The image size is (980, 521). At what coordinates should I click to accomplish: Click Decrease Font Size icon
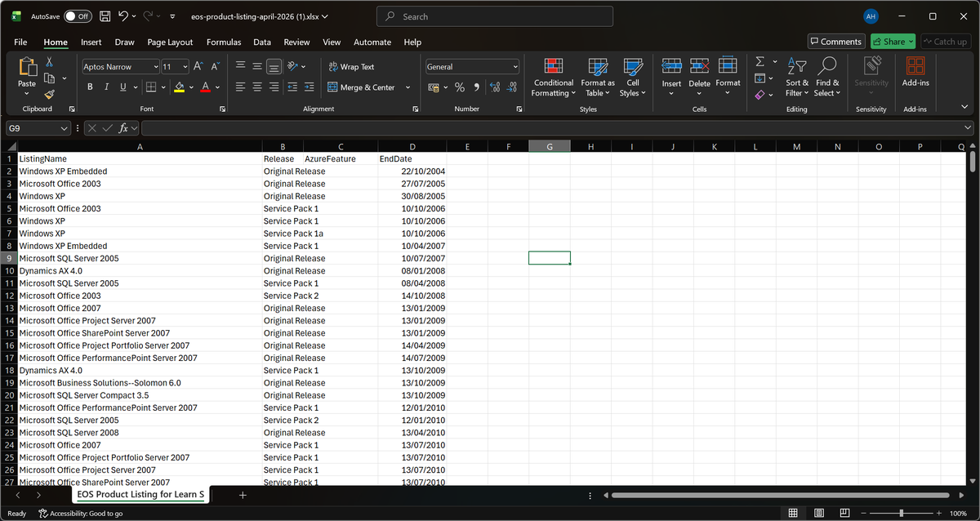(216, 66)
